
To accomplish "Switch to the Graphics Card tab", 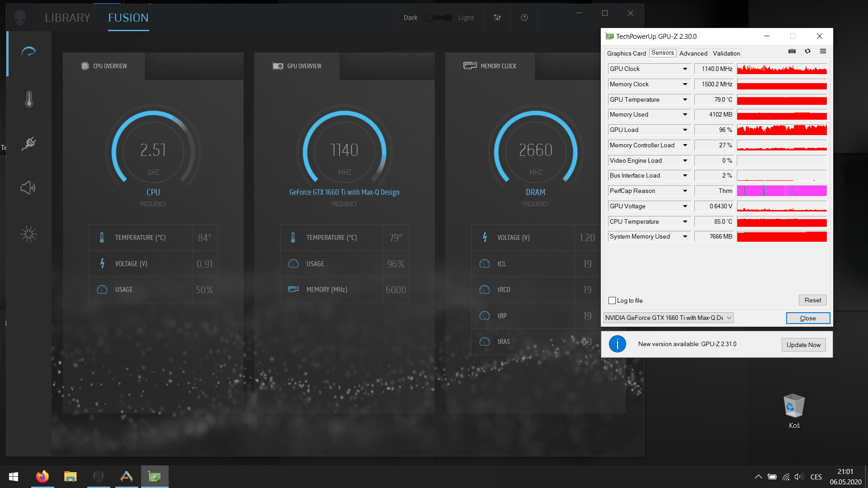I will (x=626, y=53).
